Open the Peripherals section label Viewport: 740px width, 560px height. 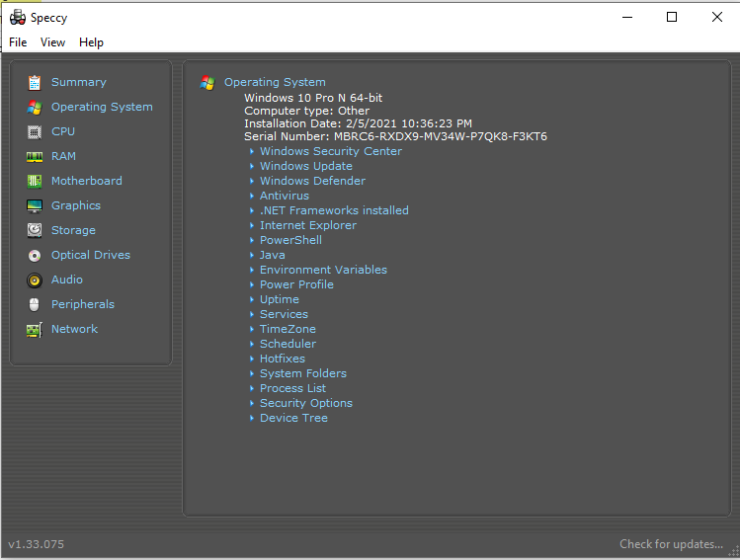click(83, 304)
